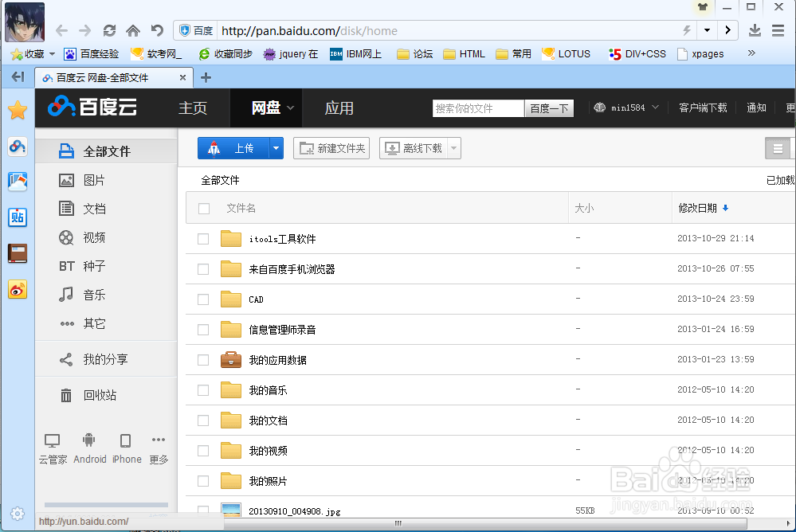The width and height of the screenshot is (796, 532).
Task: Collapse the sidebar with the arrow-bar icon
Action: coord(18,76)
